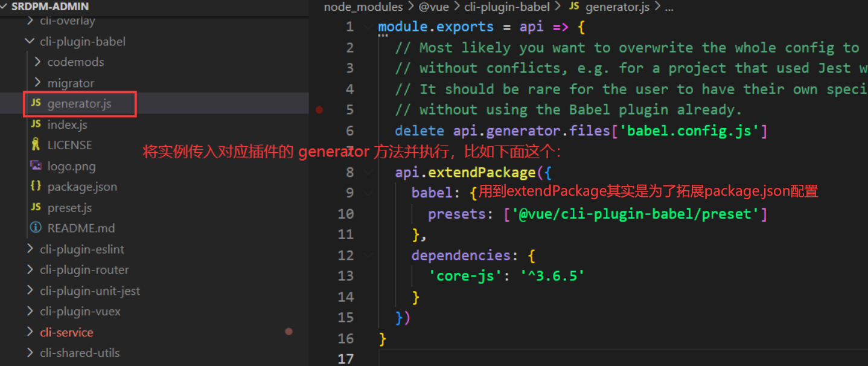
Task: Open package.json in the explorer
Action: pyautogui.click(x=82, y=187)
